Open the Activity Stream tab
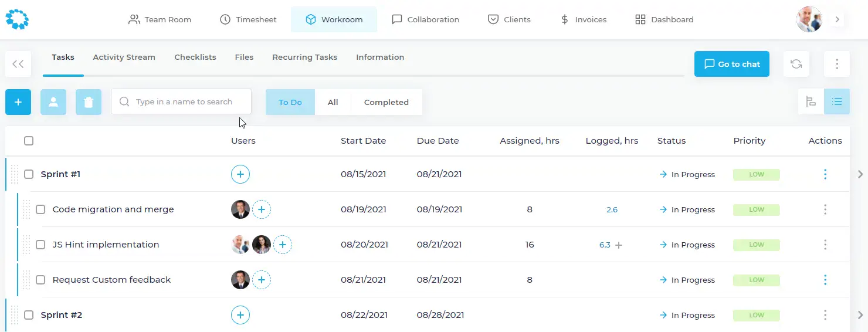Viewport: 868px width, 332px height. pyautogui.click(x=124, y=57)
